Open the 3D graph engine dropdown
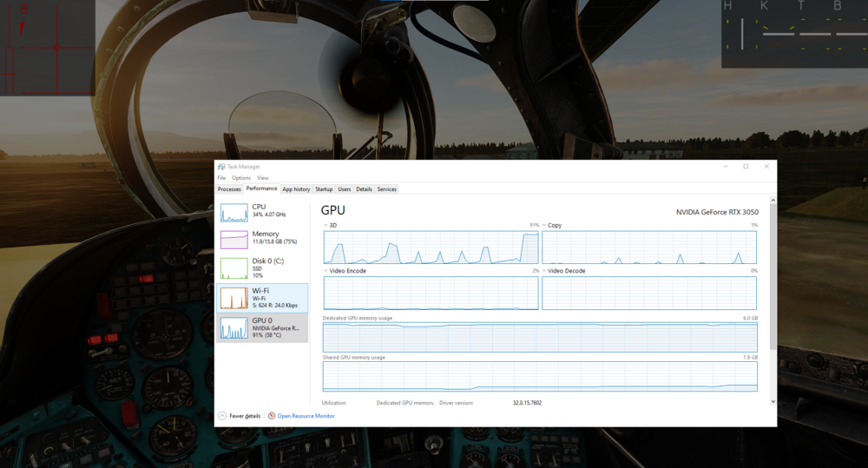 tap(325, 226)
